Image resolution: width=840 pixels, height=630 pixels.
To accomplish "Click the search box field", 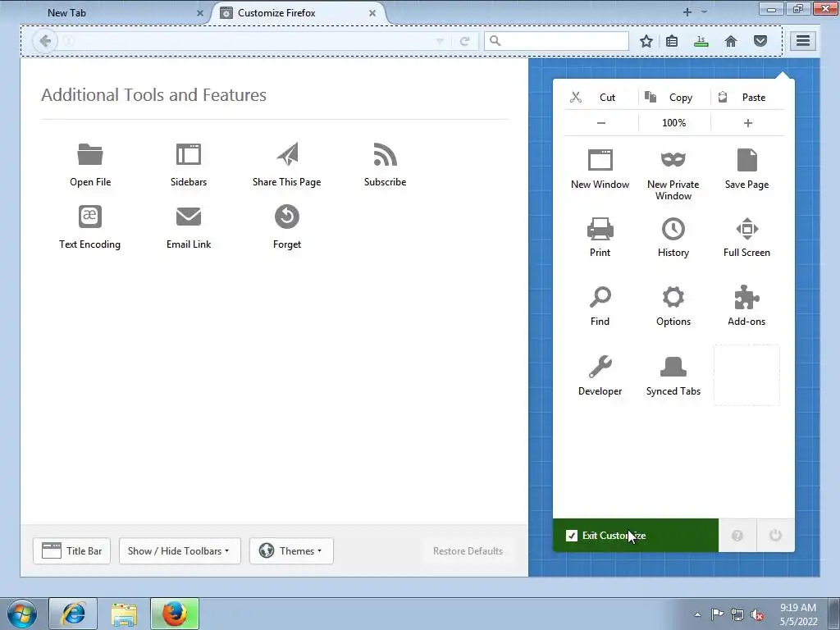I will [557, 41].
